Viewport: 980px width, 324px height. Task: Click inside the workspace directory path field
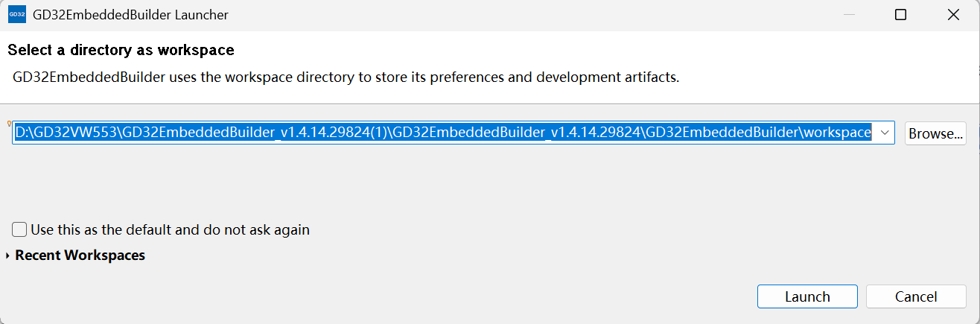(454, 133)
